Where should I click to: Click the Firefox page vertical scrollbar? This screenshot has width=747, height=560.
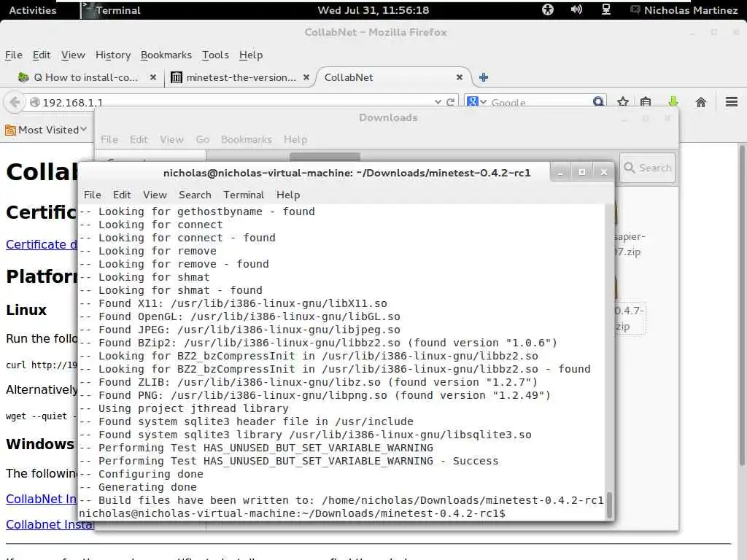[742, 305]
